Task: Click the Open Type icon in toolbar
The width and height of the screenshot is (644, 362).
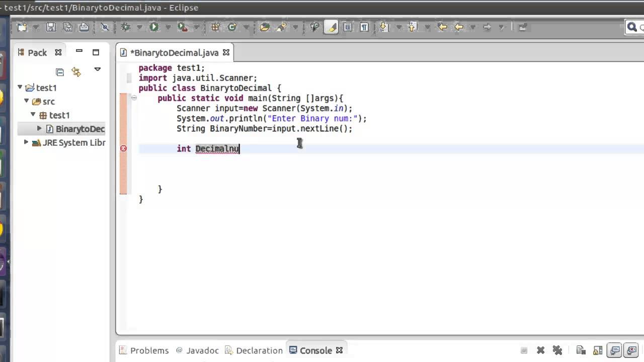Action: click(x=265, y=27)
